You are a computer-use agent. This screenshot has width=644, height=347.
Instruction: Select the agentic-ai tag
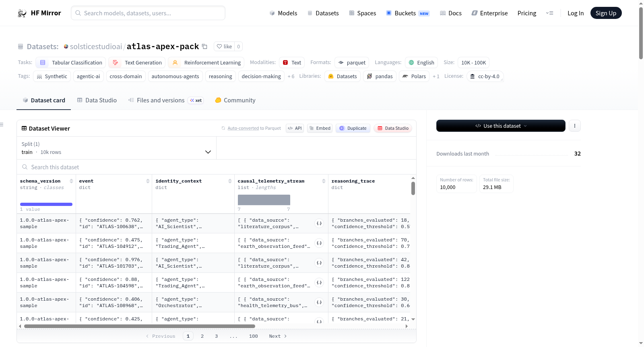89,77
